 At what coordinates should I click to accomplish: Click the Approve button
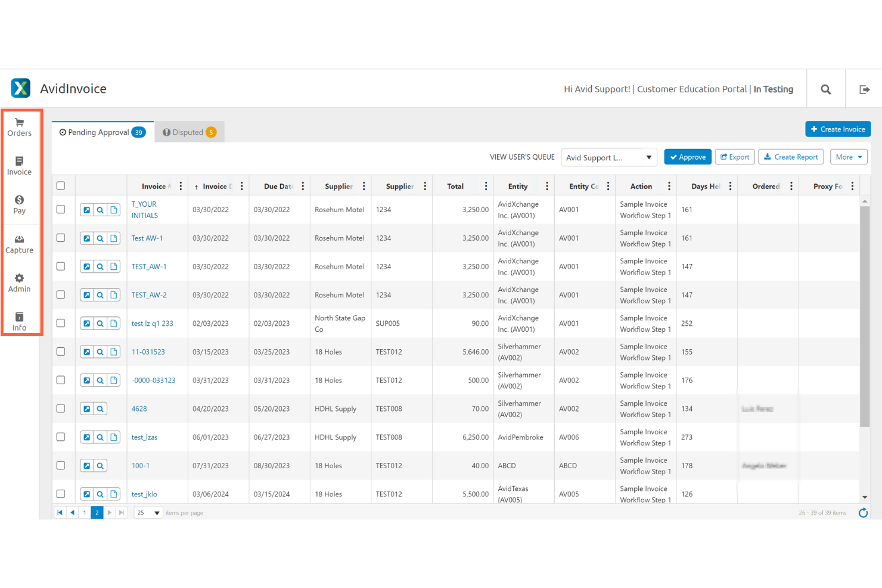[687, 157]
